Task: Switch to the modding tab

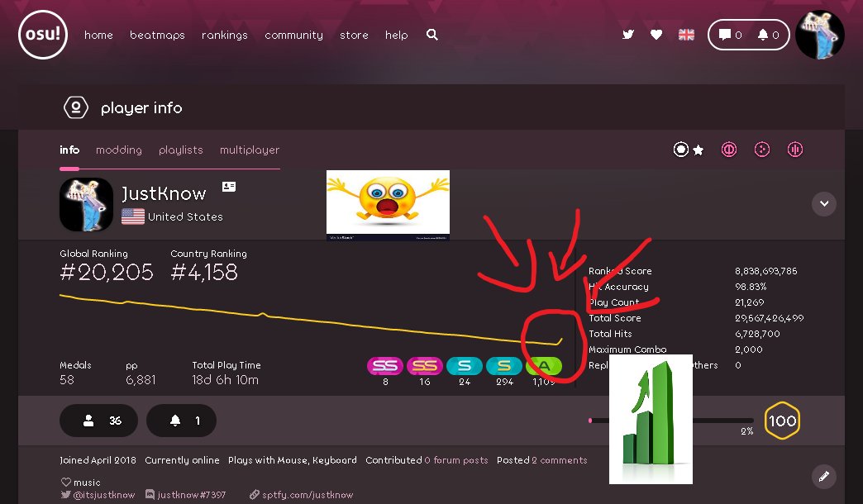Action: pyautogui.click(x=119, y=150)
